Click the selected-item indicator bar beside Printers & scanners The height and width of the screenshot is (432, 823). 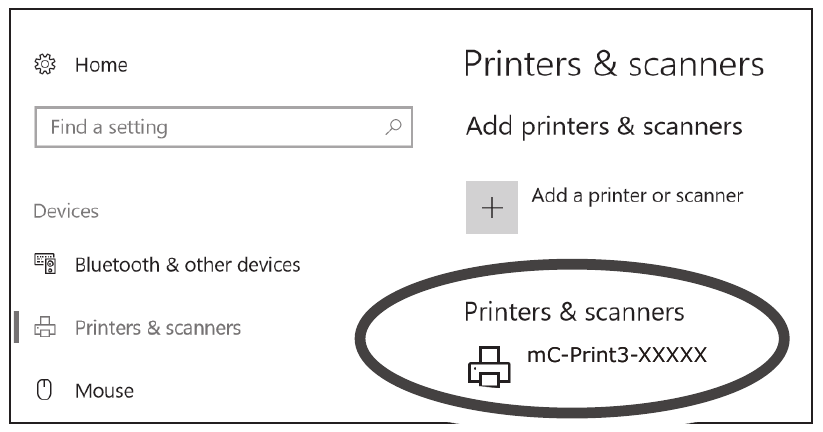(x=17, y=328)
